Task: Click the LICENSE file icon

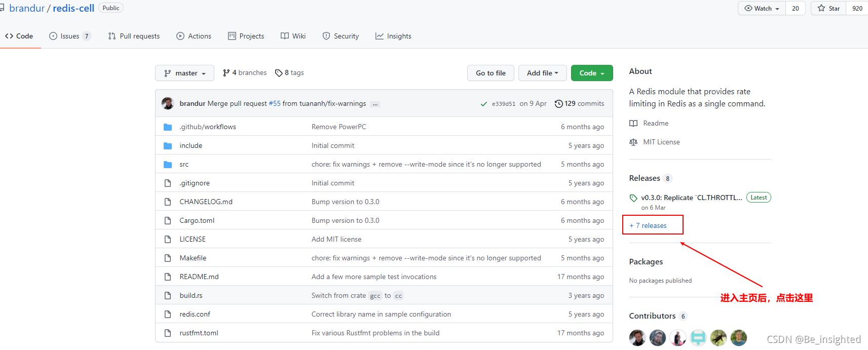Action: 168,240
